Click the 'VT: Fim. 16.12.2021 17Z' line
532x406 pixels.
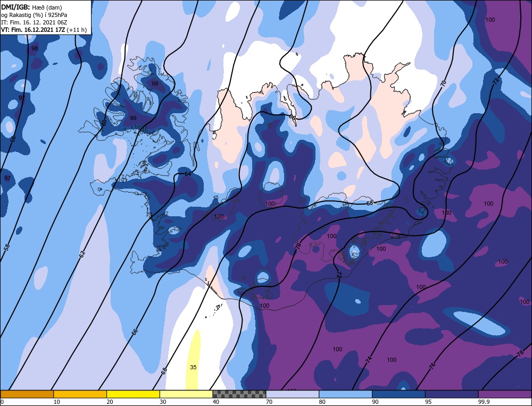pos(33,30)
